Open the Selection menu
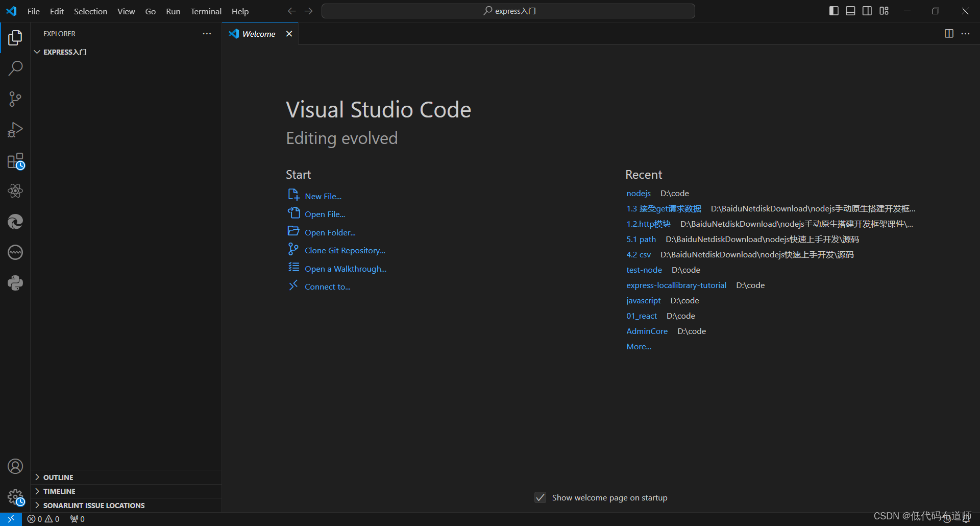The width and height of the screenshot is (980, 526). (x=90, y=11)
